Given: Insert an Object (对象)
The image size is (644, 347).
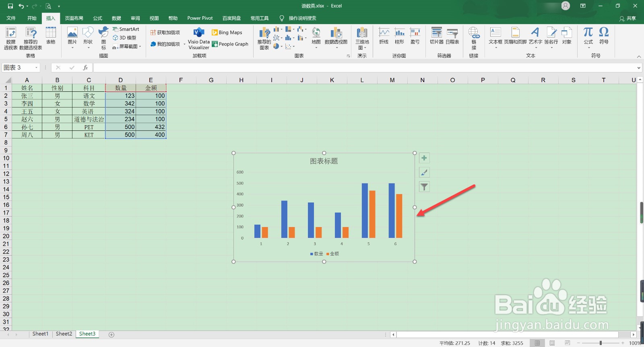Looking at the screenshot, I should point(567,36).
